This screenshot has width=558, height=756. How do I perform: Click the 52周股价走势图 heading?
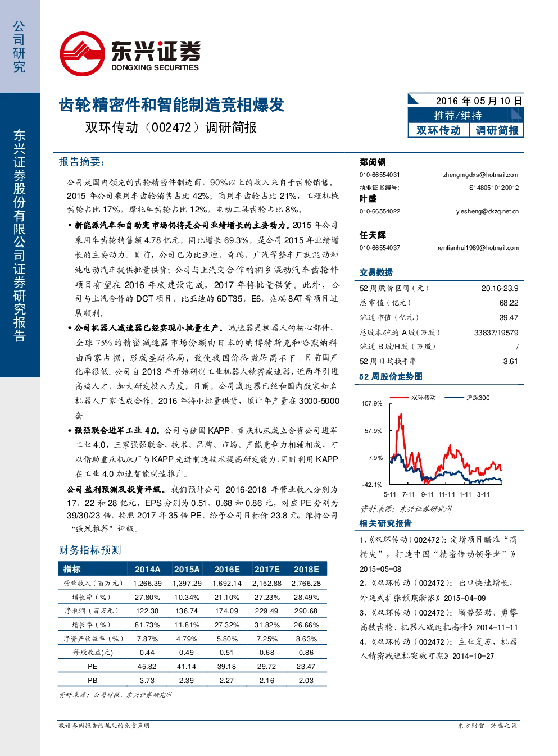(x=391, y=377)
